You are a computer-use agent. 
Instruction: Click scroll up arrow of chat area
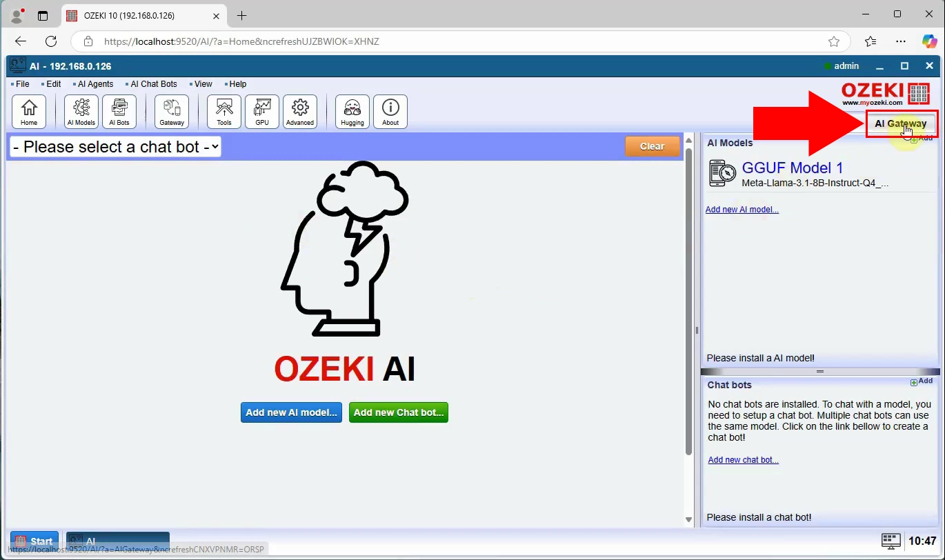688,140
